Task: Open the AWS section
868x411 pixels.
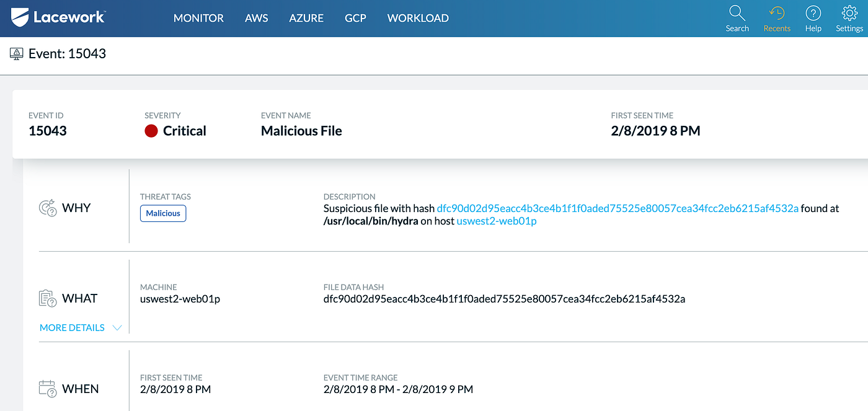Action: tap(256, 18)
